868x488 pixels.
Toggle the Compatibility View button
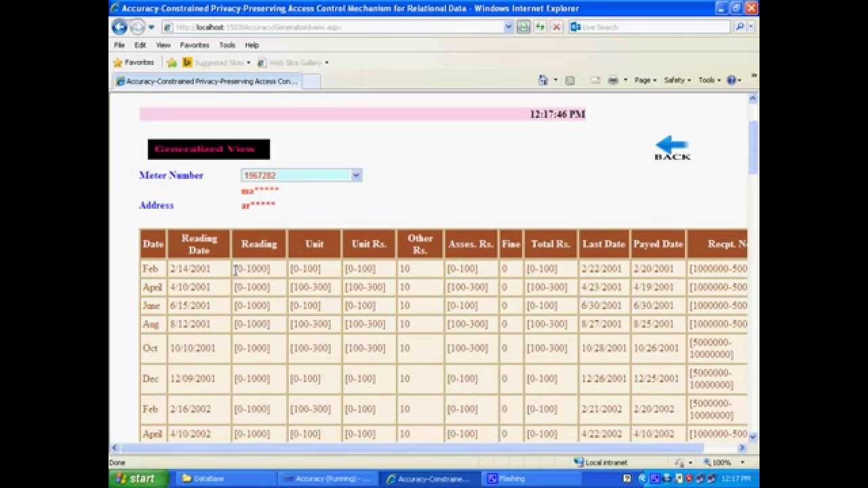(x=523, y=27)
